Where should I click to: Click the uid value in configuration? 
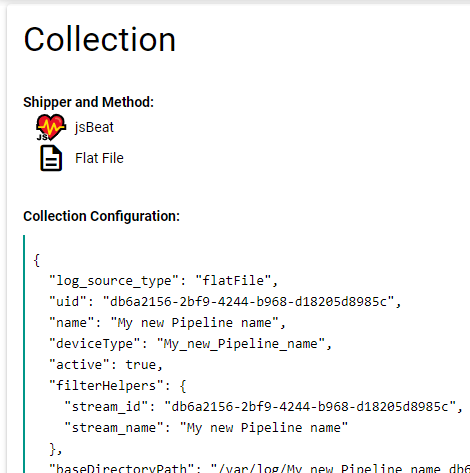click(x=248, y=302)
